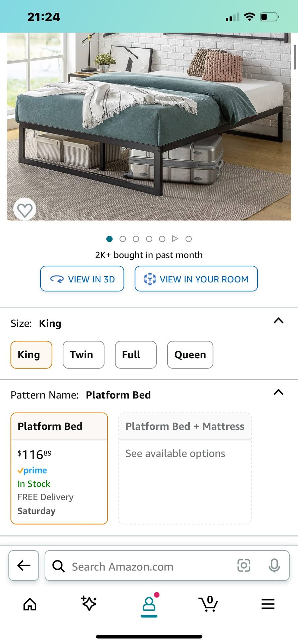This screenshot has width=298, height=644.
Task: Tap VIEW IN YOUR ROOM button
Action: click(x=196, y=279)
